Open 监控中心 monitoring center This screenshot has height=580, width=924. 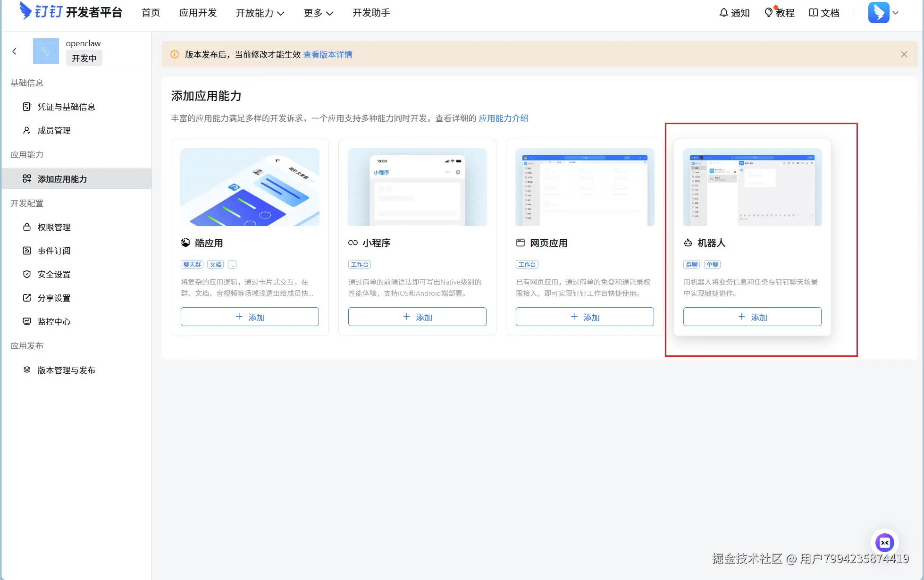[x=53, y=321]
